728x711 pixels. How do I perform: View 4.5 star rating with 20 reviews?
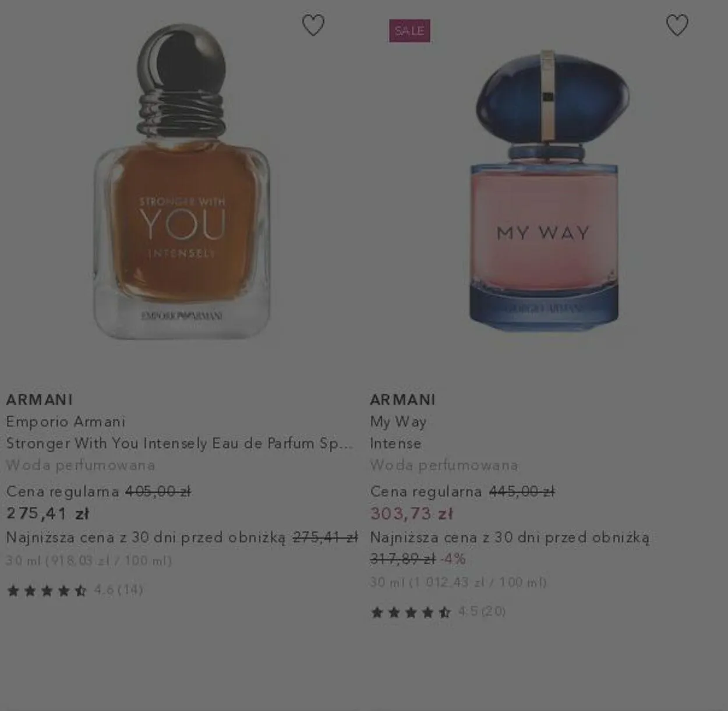tap(438, 611)
